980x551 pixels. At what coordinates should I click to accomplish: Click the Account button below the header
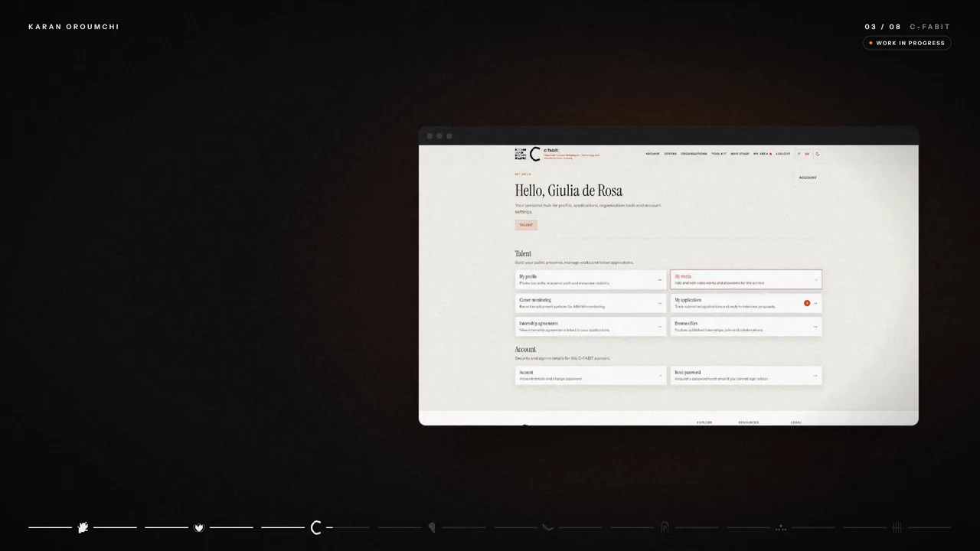(808, 178)
